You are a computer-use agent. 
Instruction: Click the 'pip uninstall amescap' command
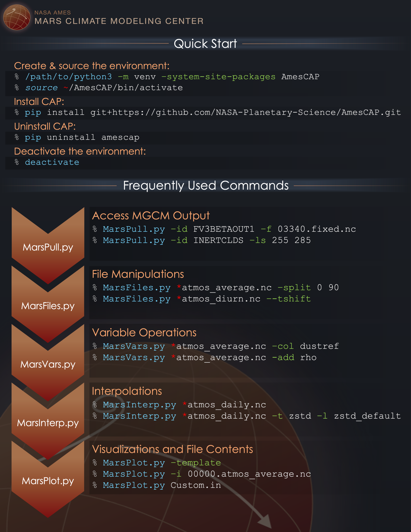tap(77, 138)
